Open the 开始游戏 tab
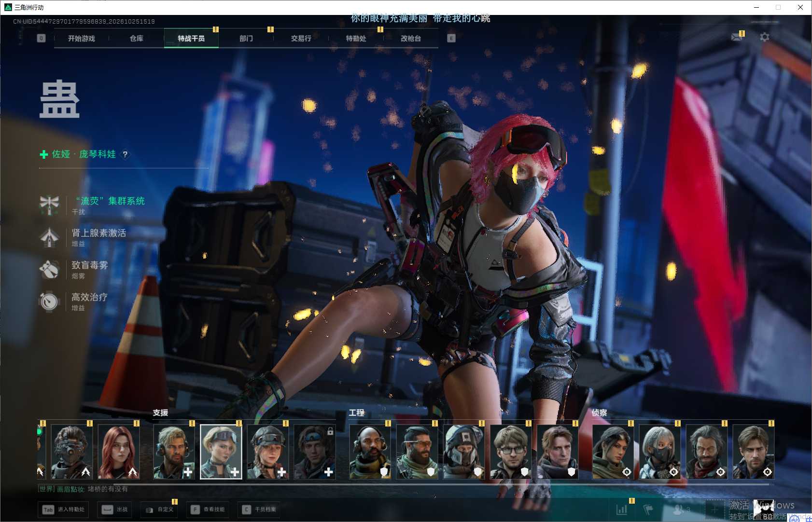 coord(82,38)
